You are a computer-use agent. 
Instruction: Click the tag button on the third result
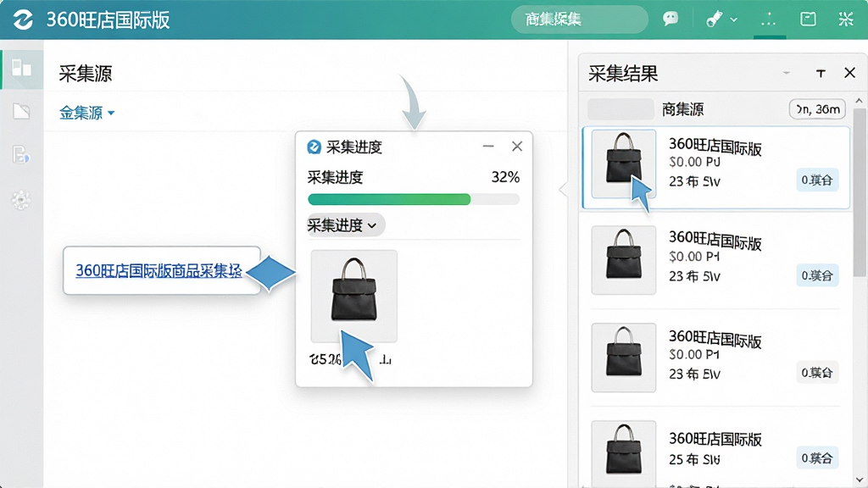click(x=817, y=373)
